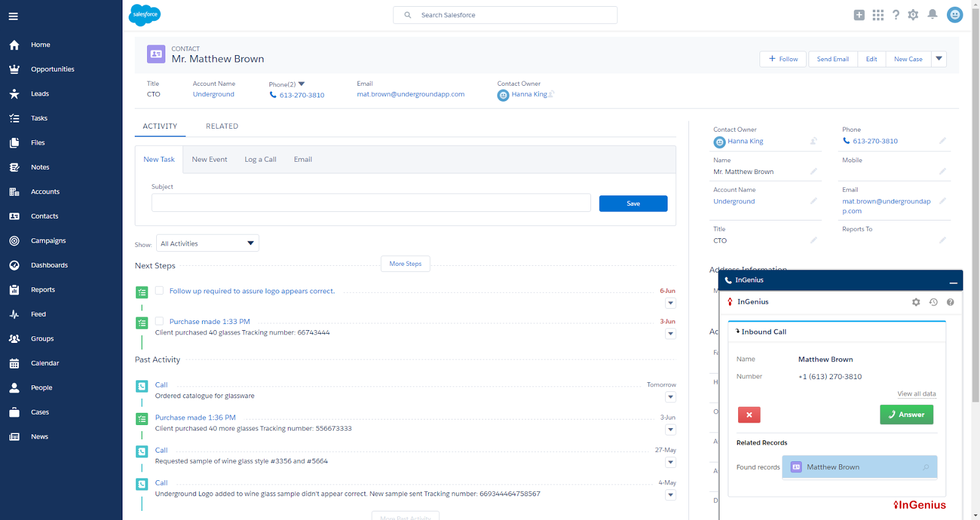Check the Purchase made 1:33 PM checkbox
The width and height of the screenshot is (980, 520).
tap(159, 321)
